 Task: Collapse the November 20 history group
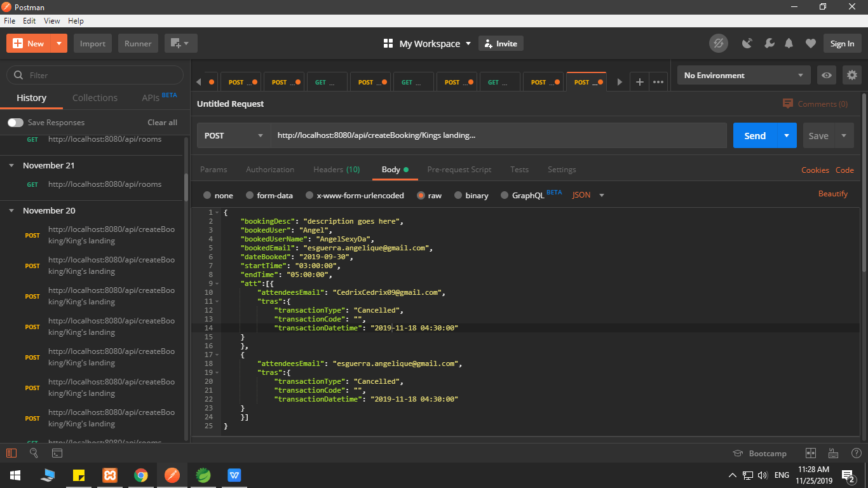11,210
